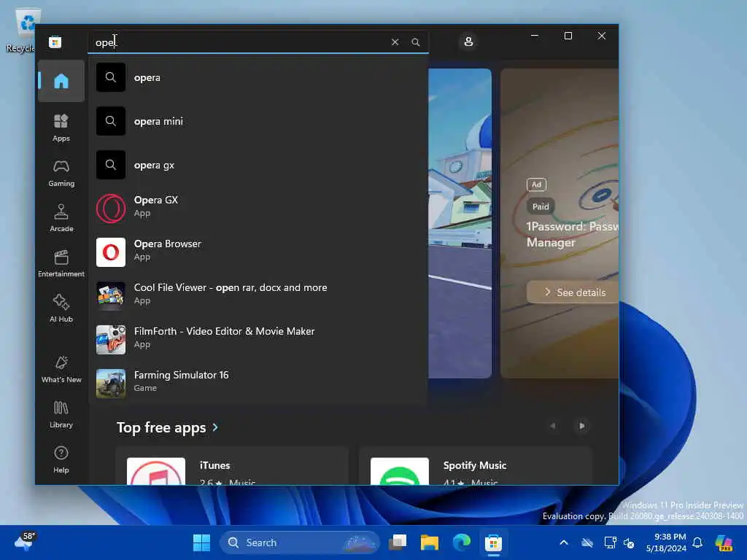Viewport: 747px width, 560px height.
Task: Select the 'opera gx' search suggestion
Action: tap(258, 165)
